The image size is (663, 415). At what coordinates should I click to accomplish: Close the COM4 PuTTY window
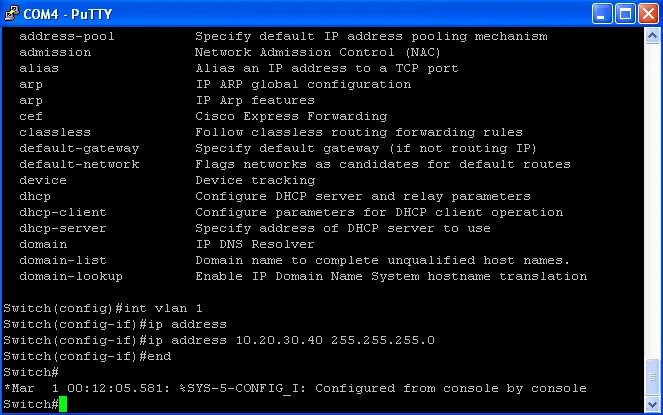pos(648,14)
